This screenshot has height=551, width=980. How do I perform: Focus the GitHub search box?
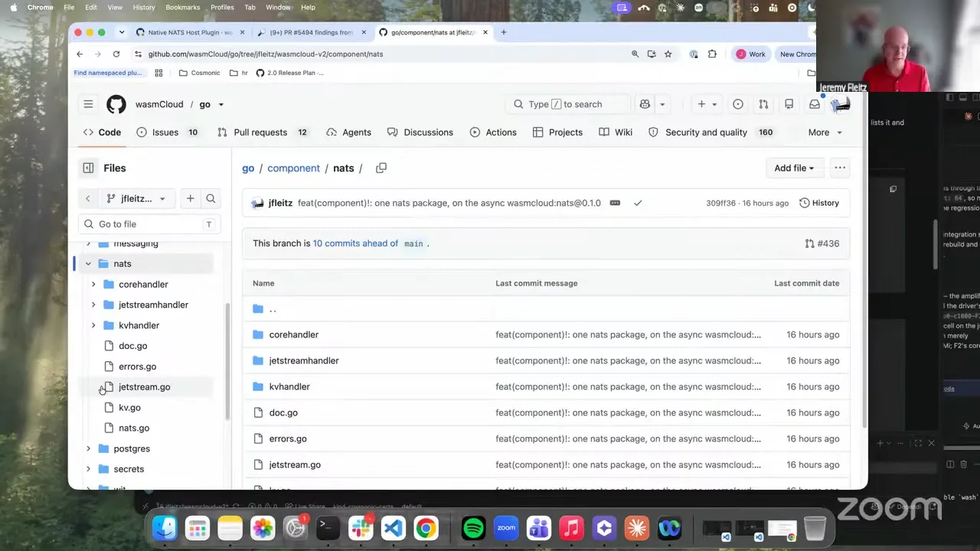click(567, 104)
